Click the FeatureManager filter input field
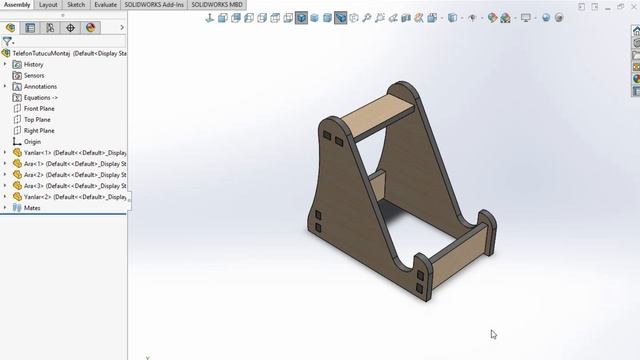The height and width of the screenshot is (360, 640). pos(69,41)
